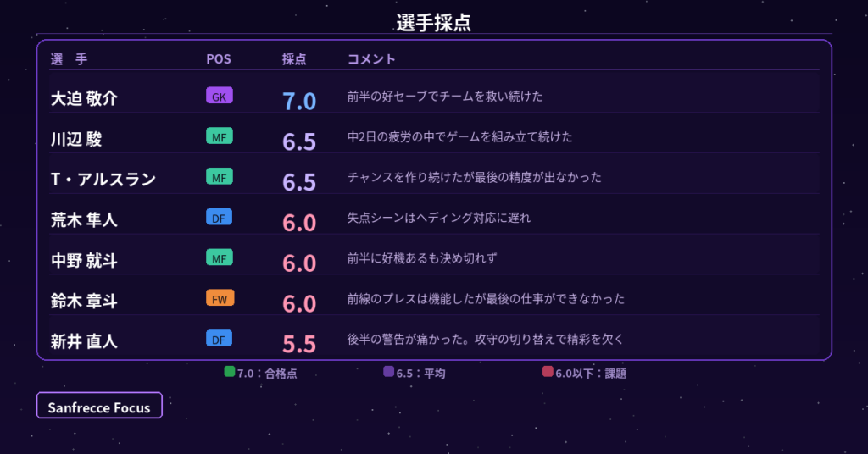Click the MF badge next to 中野 就斗
The image size is (868, 454).
[220, 257]
